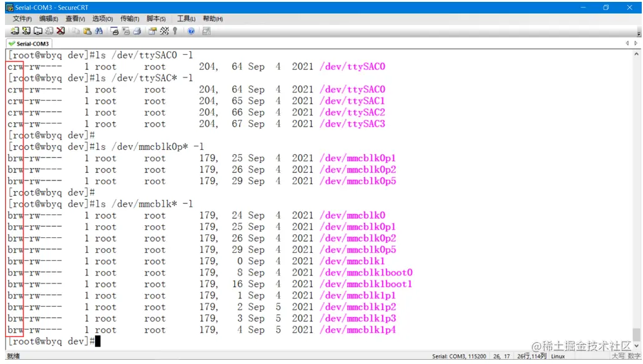
Task: Expand the toolbar overflow chevron
Action: [639, 34]
